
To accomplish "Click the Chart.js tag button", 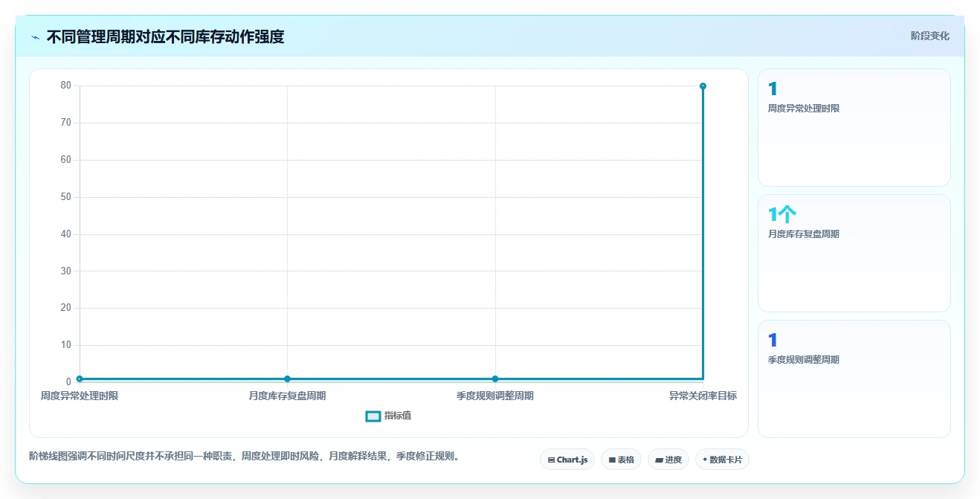I will tap(567, 460).
